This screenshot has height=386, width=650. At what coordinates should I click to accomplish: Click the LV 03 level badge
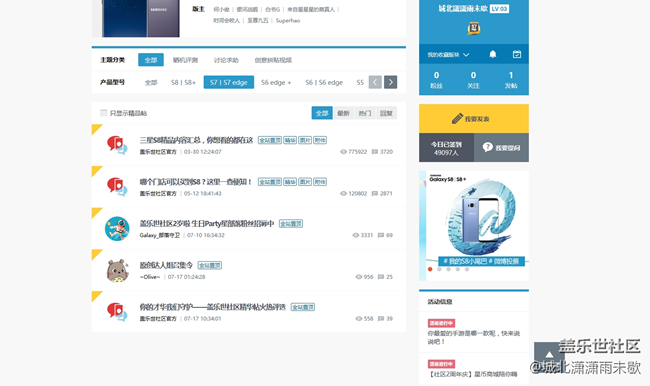tap(499, 9)
